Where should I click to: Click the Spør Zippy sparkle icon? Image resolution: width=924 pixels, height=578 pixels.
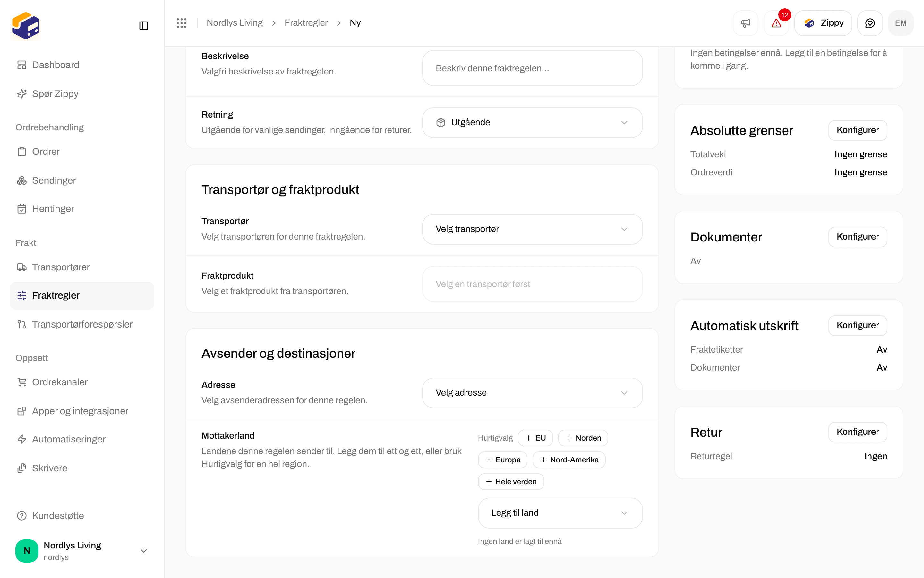(x=22, y=94)
